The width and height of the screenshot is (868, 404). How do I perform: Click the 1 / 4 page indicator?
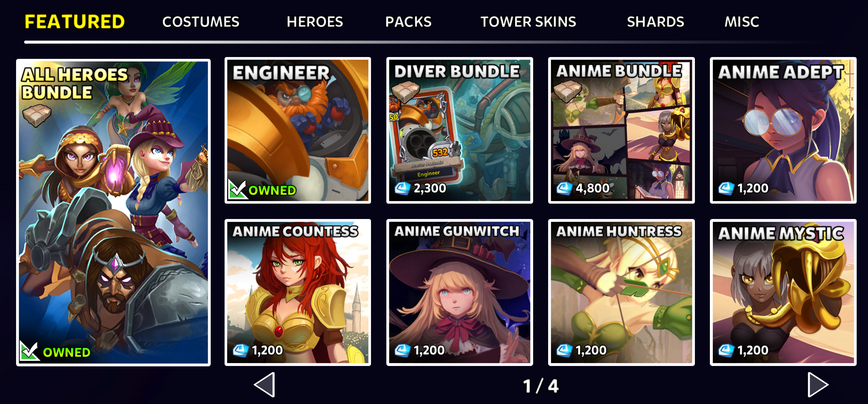541,386
